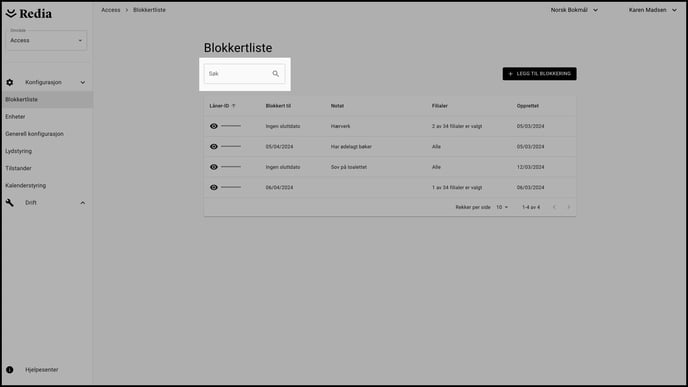Click the Låner-ID sort arrow icon
Image resolution: width=688 pixels, height=387 pixels.
click(x=234, y=106)
